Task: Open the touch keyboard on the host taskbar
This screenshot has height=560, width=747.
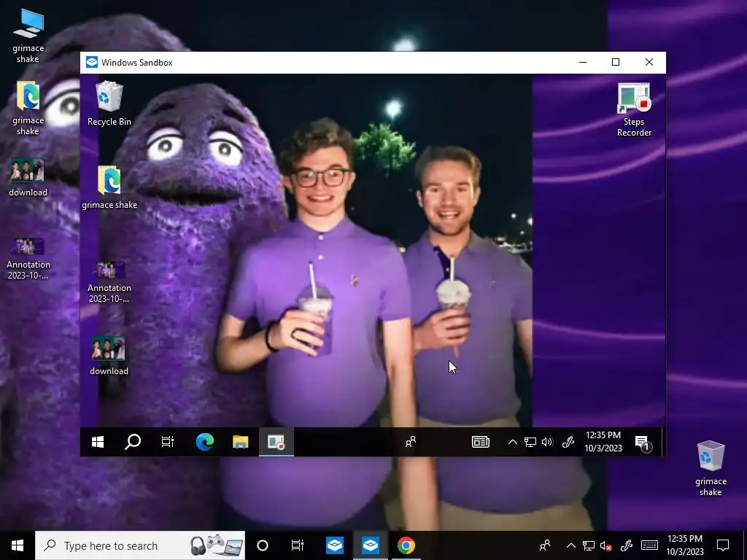Action: tap(649, 545)
